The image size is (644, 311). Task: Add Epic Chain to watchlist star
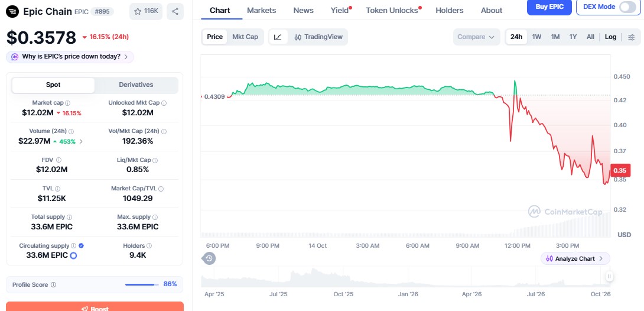[146, 11]
